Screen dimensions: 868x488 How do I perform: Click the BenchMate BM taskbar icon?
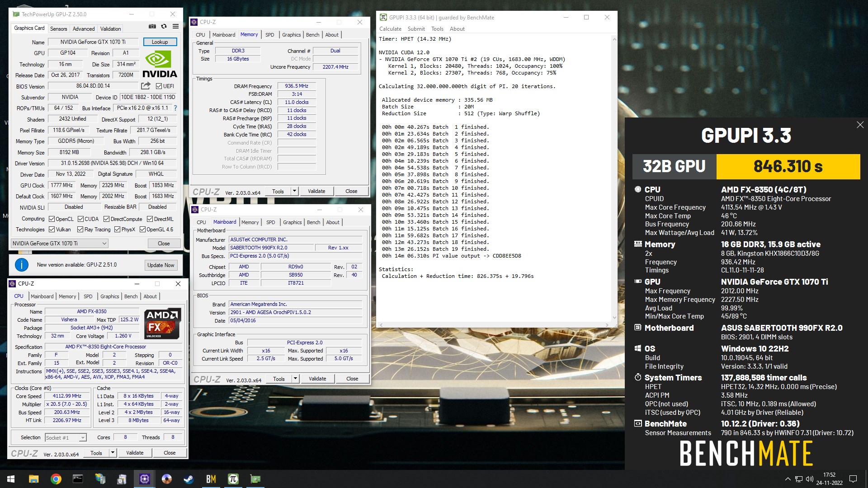[x=211, y=479]
